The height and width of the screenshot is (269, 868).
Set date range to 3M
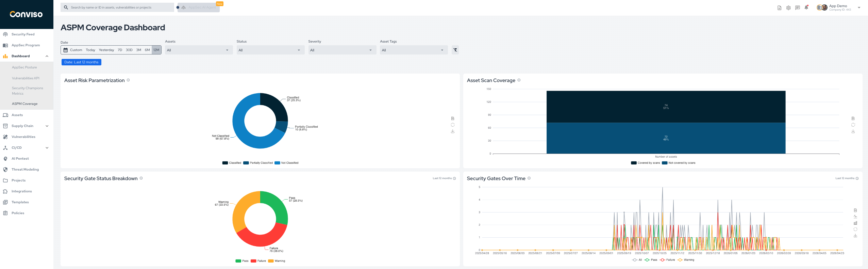point(139,50)
